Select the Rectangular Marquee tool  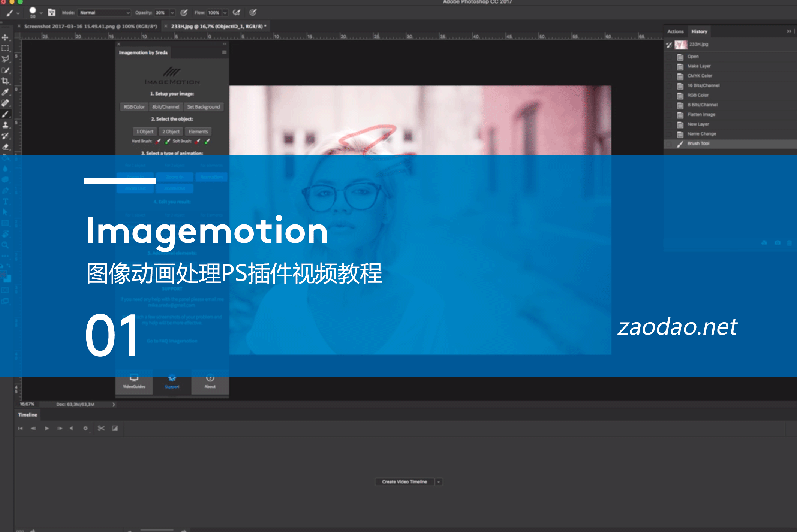point(5,48)
